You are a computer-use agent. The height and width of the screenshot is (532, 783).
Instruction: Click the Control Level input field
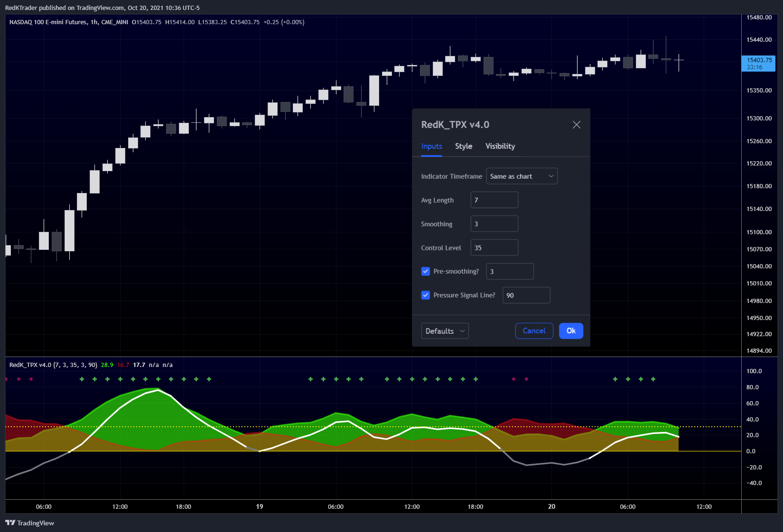494,248
